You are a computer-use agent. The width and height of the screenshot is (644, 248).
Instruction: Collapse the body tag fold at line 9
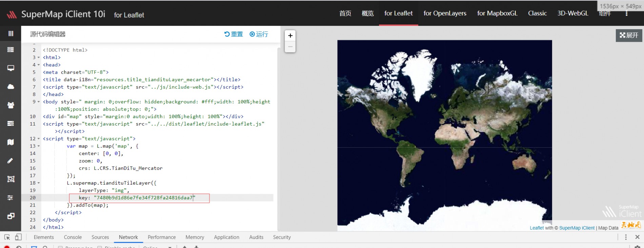(x=39, y=102)
